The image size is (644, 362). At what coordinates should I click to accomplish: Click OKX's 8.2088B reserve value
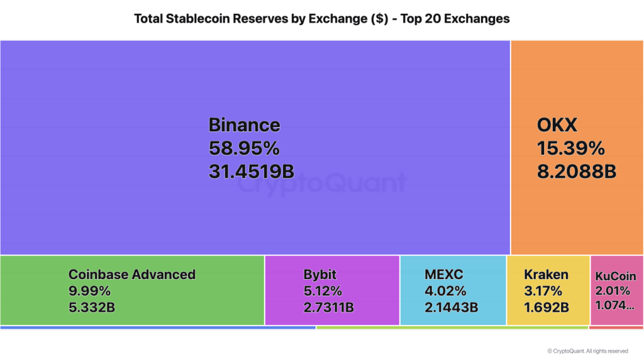coord(576,171)
